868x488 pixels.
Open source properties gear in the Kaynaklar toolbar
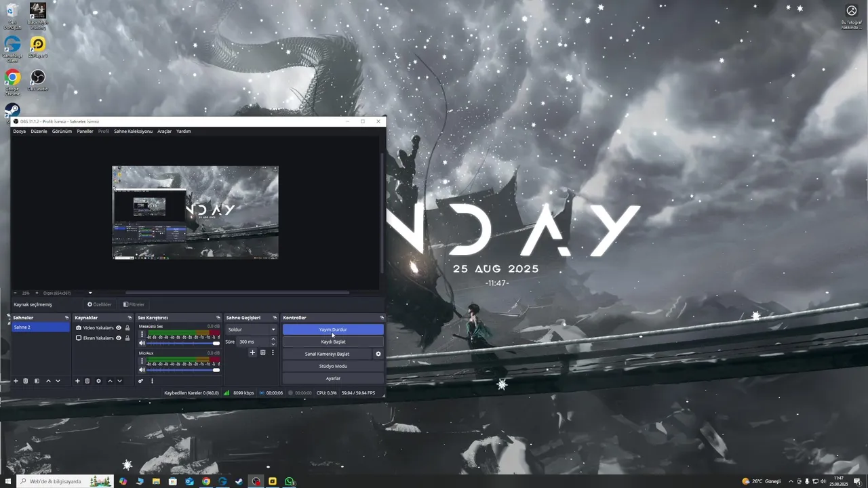click(x=98, y=381)
